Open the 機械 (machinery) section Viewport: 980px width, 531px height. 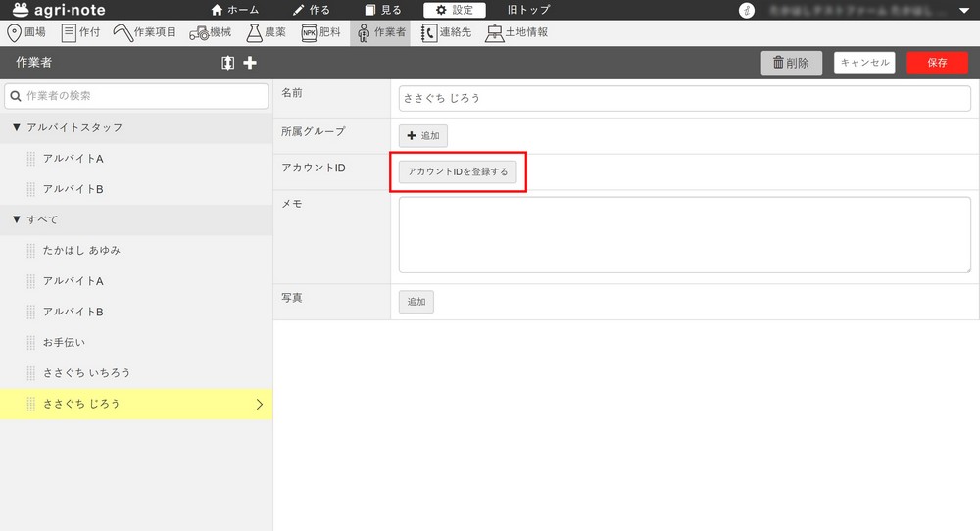click(x=210, y=32)
